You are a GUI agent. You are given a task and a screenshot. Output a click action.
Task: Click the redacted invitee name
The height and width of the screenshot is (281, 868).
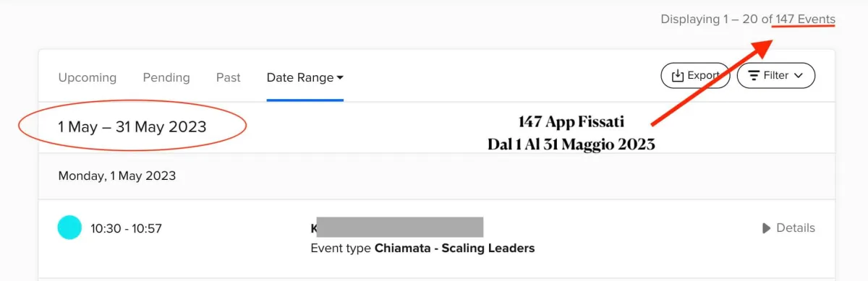[399, 227]
